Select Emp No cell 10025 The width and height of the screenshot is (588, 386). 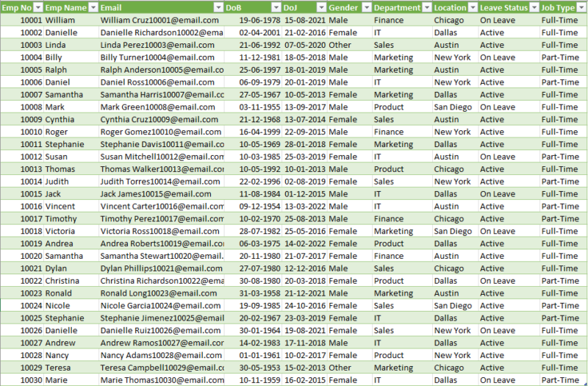tap(22, 318)
